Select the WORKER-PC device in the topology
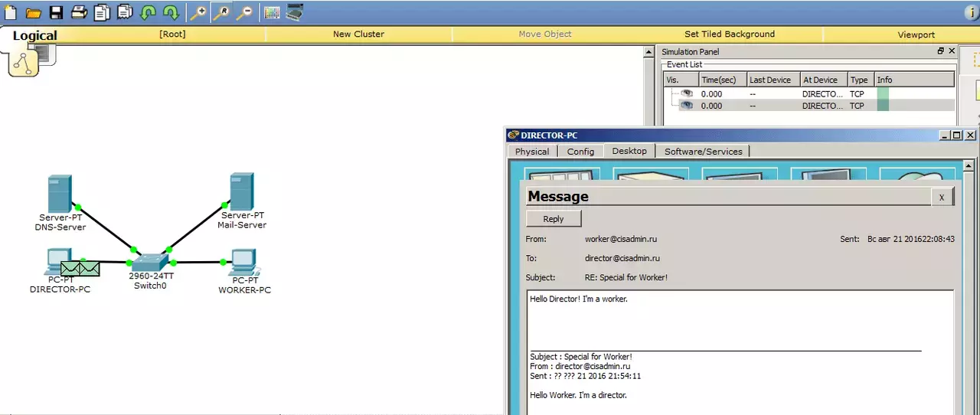Viewport: 980px width, 415px height. tap(244, 263)
